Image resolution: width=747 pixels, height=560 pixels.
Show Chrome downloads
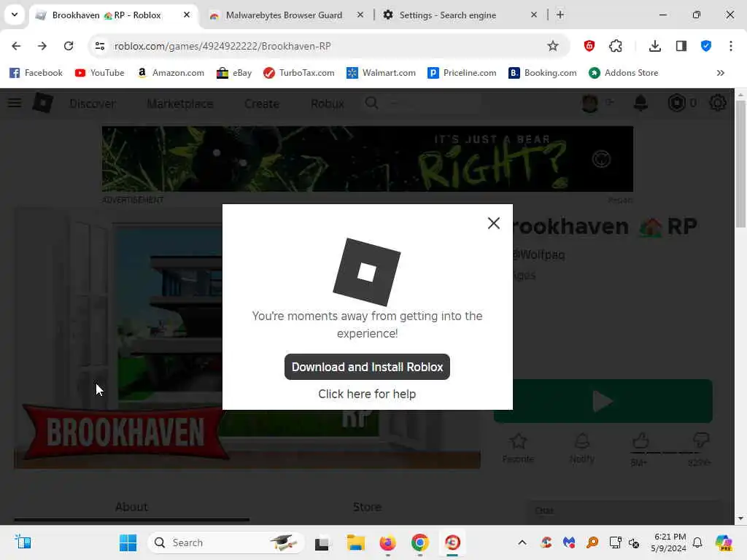[x=655, y=46]
